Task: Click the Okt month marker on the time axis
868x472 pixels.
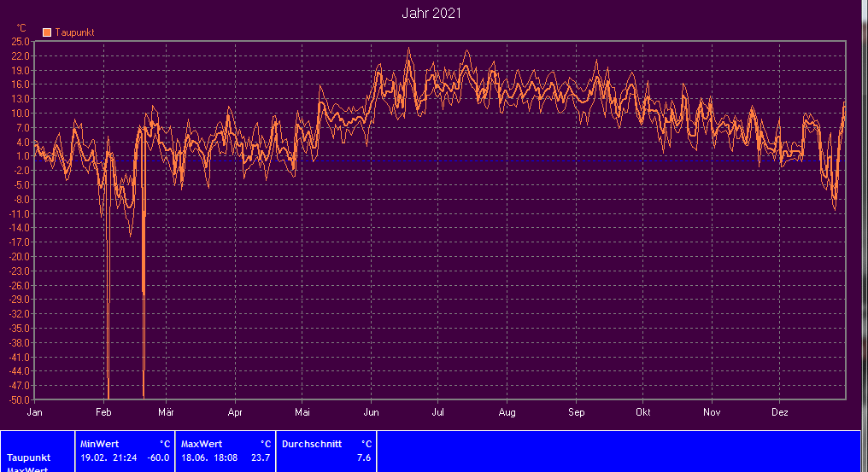Action: 642,411
